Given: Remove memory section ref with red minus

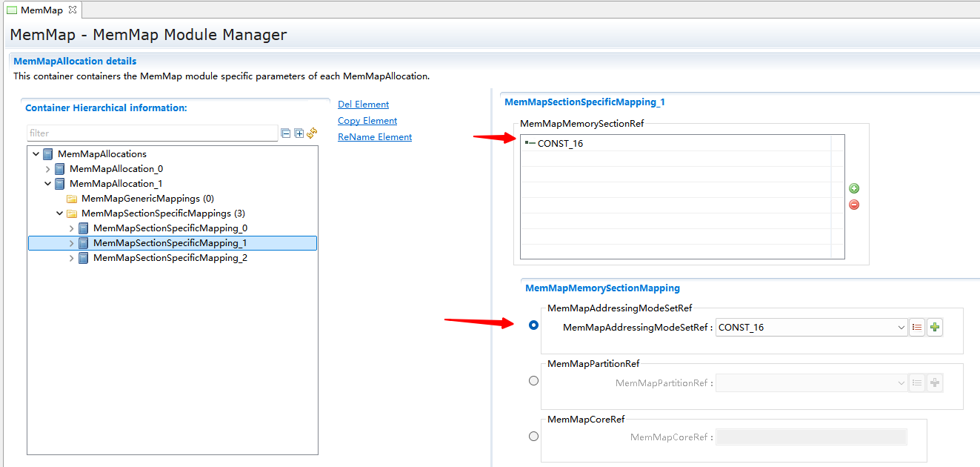Looking at the screenshot, I should pyautogui.click(x=854, y=205).
